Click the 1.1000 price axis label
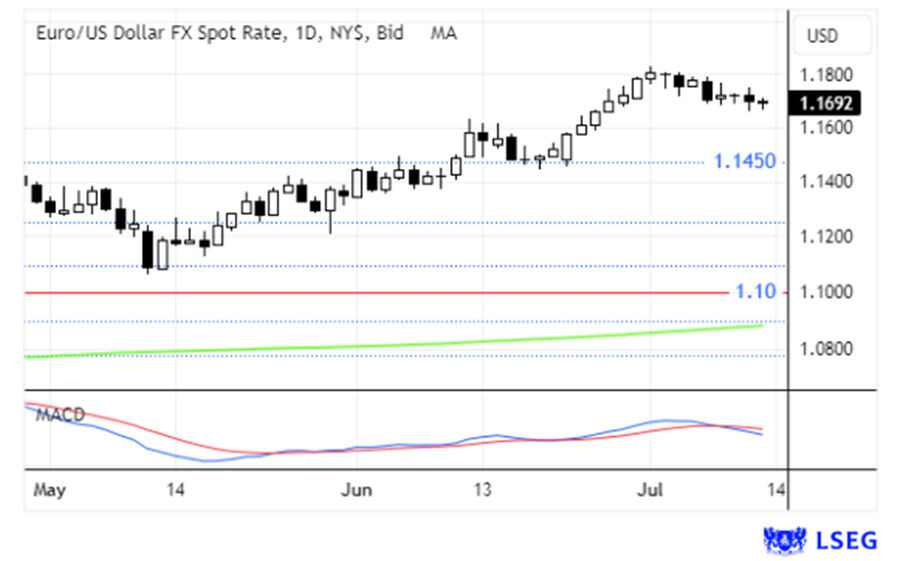This screenshot has height=561, width=900. coord(827,292)
